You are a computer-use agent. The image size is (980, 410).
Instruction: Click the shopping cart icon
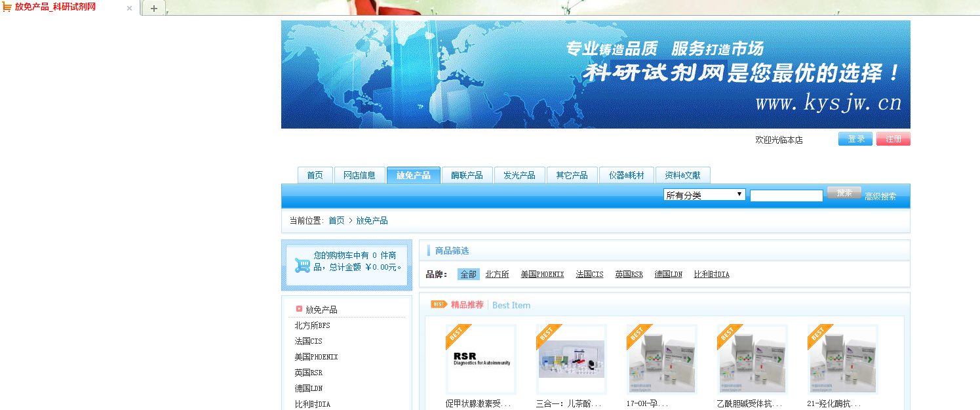pyautogui.click(x=302, y=265)
